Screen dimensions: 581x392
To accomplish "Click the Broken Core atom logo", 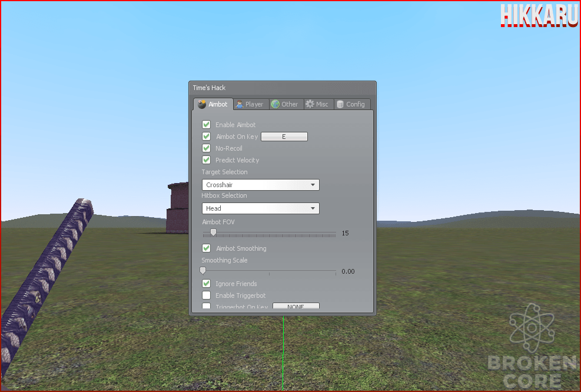I will (x=532, y=327).
